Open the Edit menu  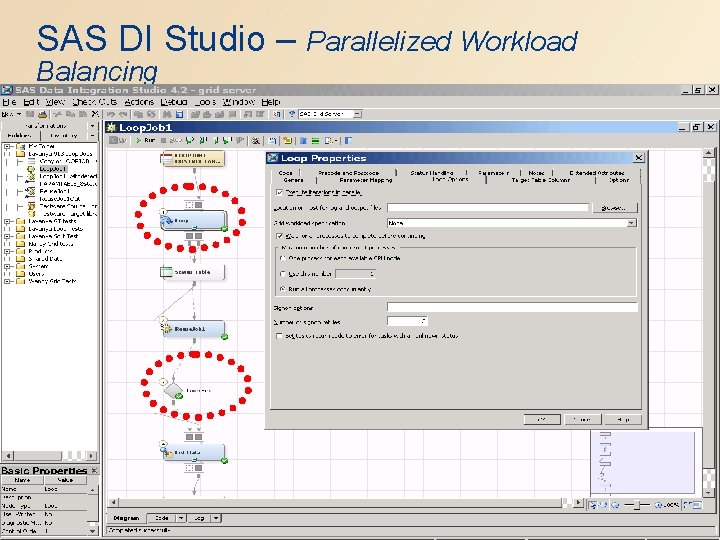point(31,102)
